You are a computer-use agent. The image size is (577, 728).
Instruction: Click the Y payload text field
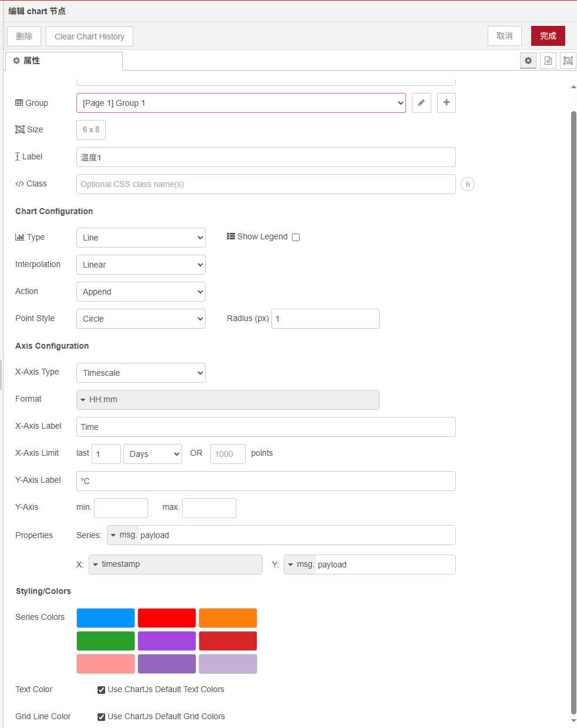[x=385, y=565]
